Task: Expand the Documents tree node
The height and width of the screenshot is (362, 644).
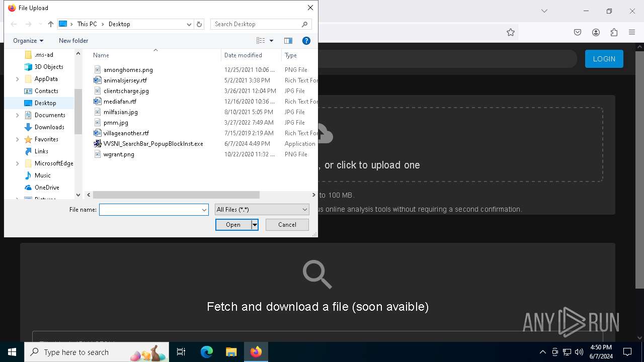Action: click(x=18, y=115)
